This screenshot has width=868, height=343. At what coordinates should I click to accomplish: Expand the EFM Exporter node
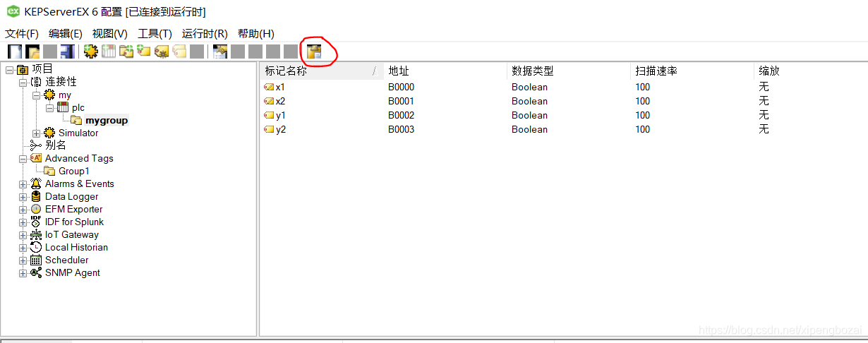click(23, 209)
